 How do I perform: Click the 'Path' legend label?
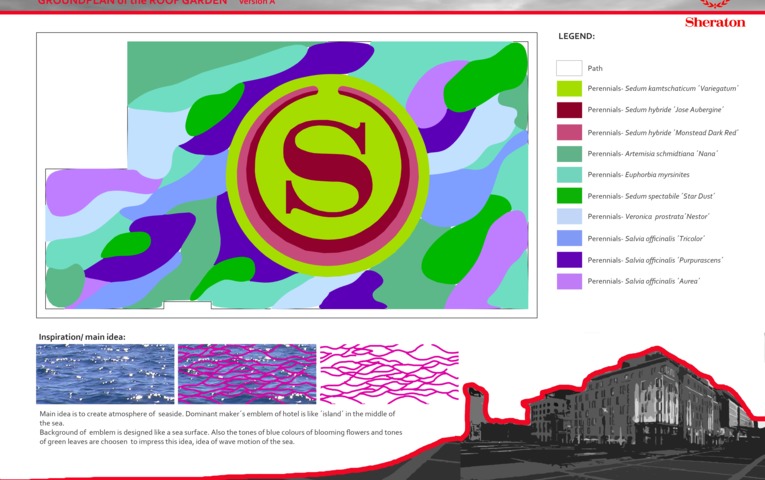pyautogui.click(x=595, y=68)
